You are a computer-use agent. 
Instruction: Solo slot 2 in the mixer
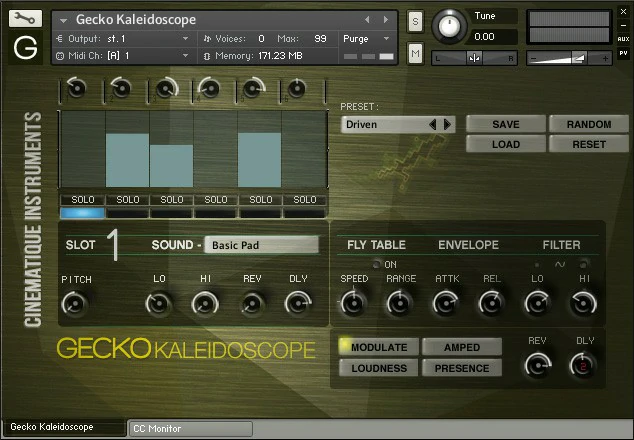(128, 200)
